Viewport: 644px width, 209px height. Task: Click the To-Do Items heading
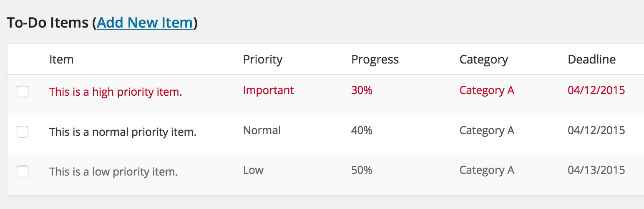tap(48, 23)
